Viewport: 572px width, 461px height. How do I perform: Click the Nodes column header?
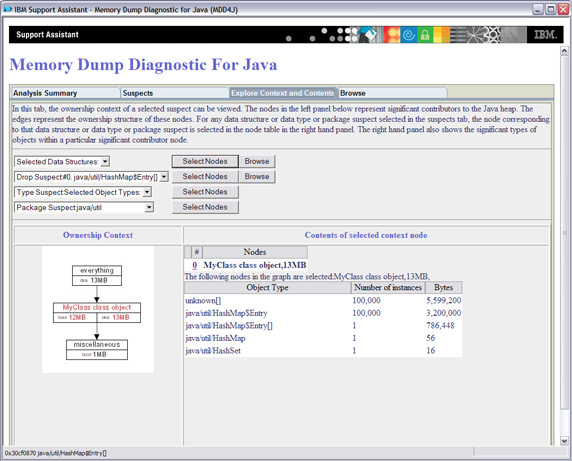[x=255, y=252]
